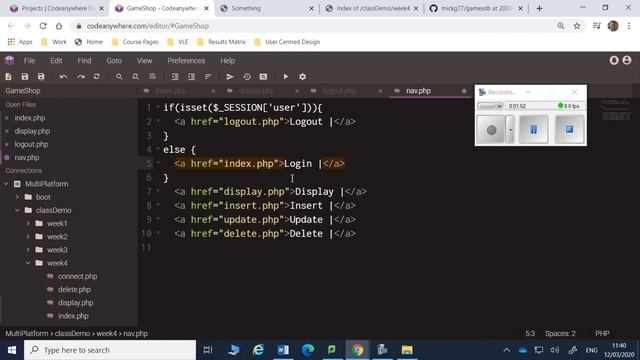Viewport: 640px width, 360px height.
Task: Select nav.php in Open Files list
Action: pos(27,158)
